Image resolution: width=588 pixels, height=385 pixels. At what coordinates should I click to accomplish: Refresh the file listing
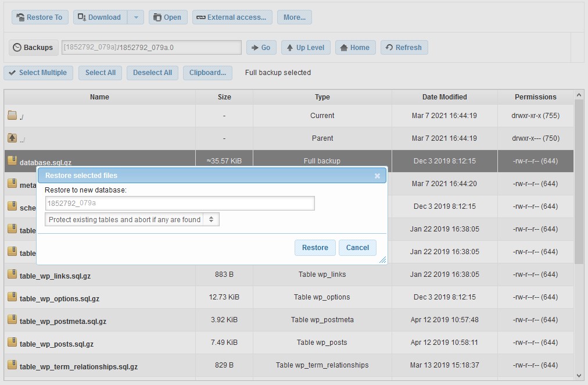point(404,48)
